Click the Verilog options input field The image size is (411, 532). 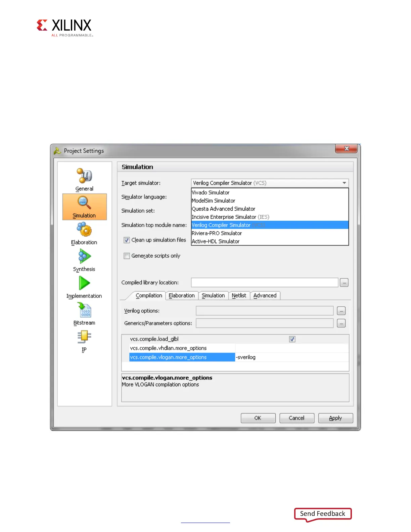pyautogui.click(x=265, y=311)
